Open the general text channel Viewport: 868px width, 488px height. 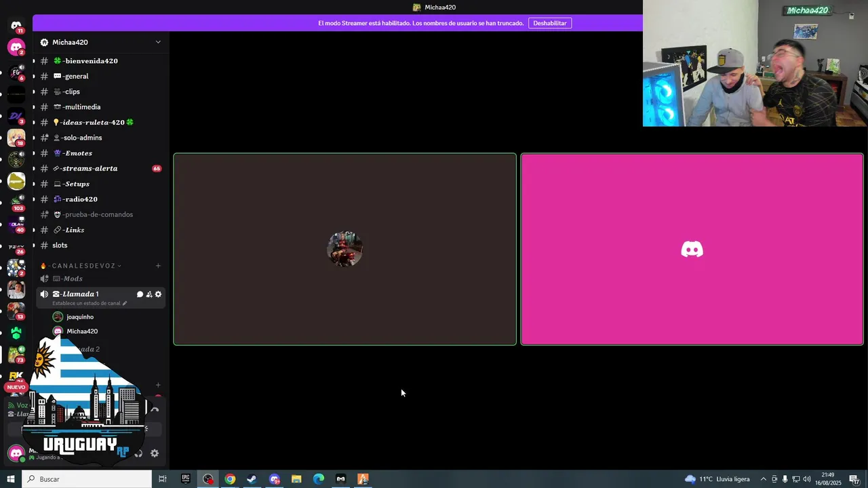pyautogui.click(x=100, y=77)
